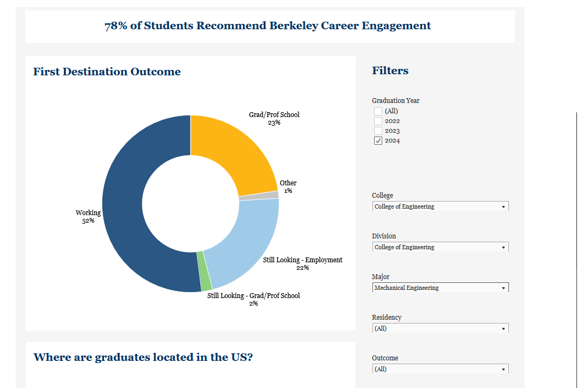Click the First Destination Outcome heading
This screenshot has height=388, width=588.
107,71
